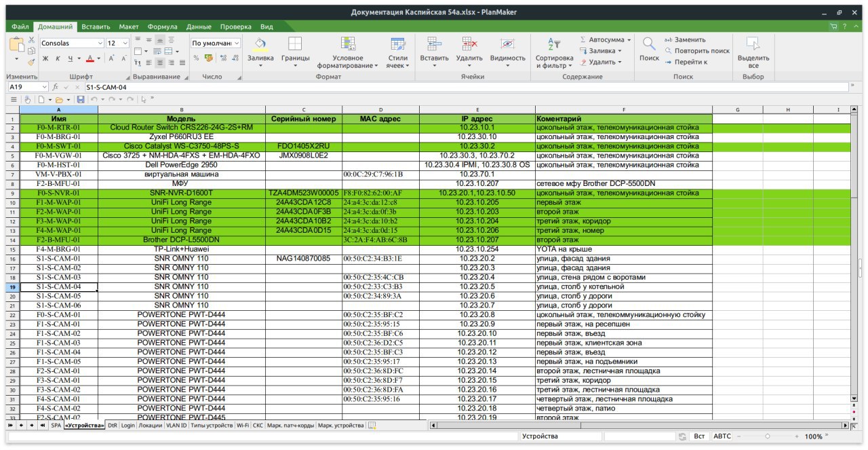Toggle center horizontal alignment
This screenshot has height=450, width=868.
(x=160, y=62)
